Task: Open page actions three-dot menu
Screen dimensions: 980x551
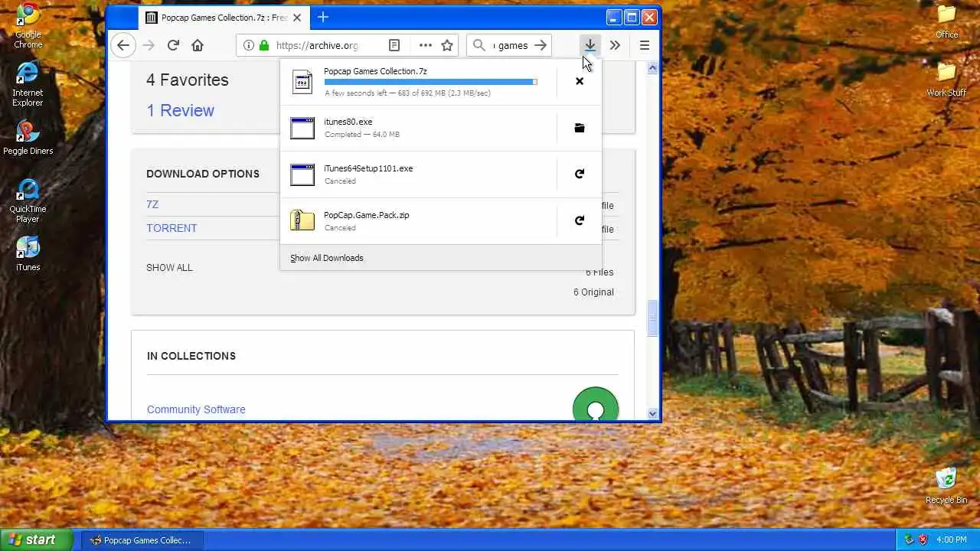Action: tap(425, 45)
